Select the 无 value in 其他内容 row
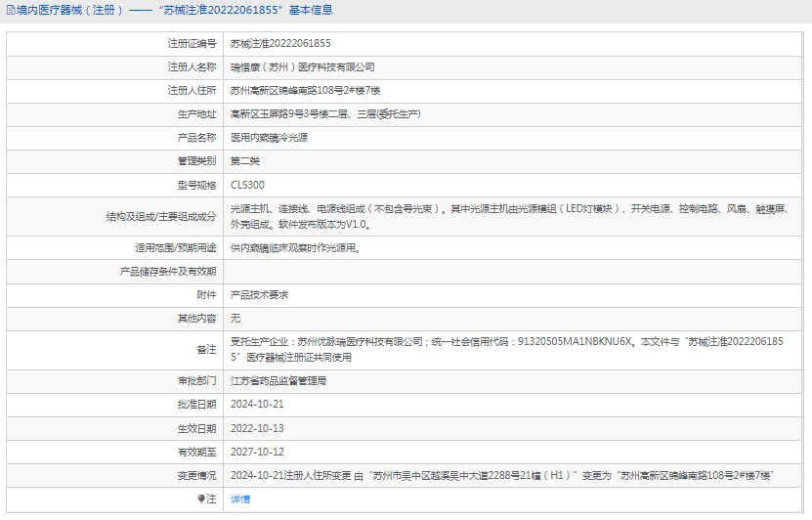 (x=235, y=318)
